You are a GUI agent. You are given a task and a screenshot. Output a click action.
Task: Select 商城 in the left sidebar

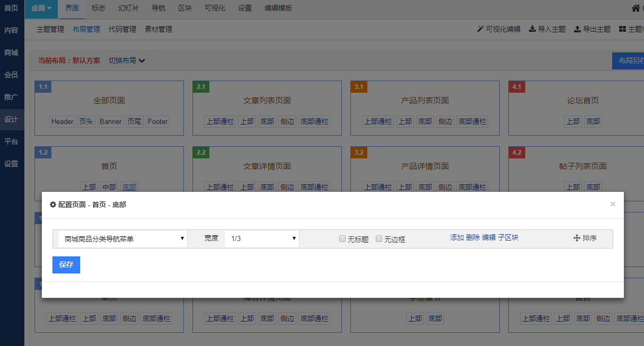pos(11,52)
